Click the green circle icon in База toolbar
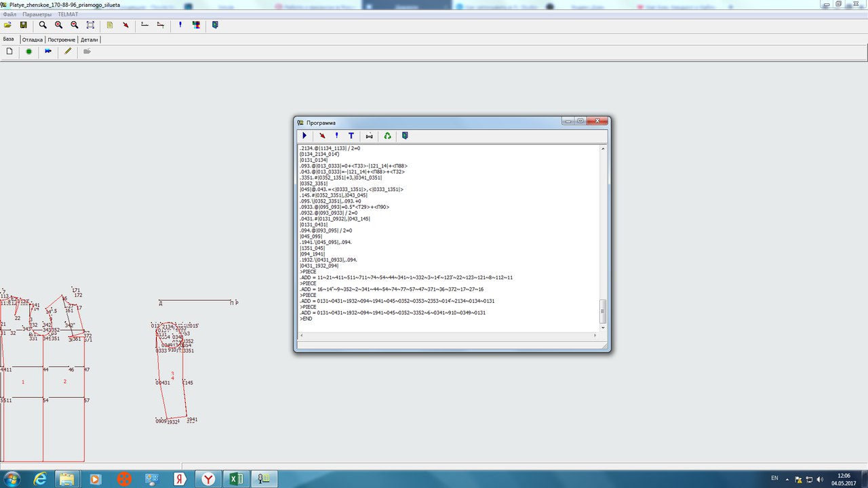The height and width of the screenshot is (488, 868). pyautogui.click(x=29, y=52)
